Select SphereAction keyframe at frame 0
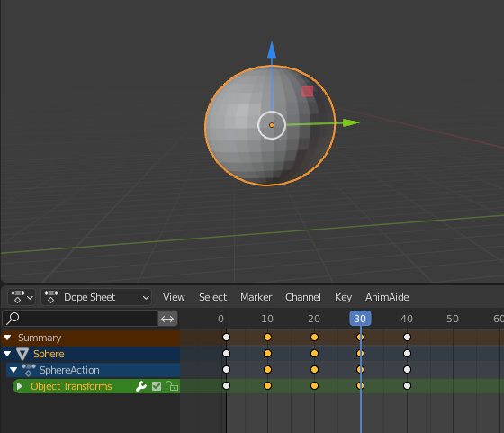This screenshot has width=504, height=433. [226, 369]
